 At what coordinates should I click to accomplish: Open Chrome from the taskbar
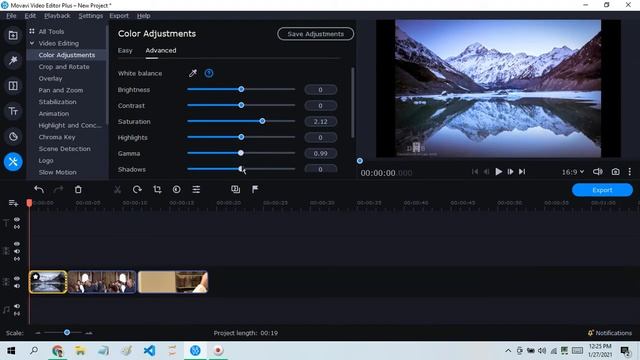click(58, 351)
